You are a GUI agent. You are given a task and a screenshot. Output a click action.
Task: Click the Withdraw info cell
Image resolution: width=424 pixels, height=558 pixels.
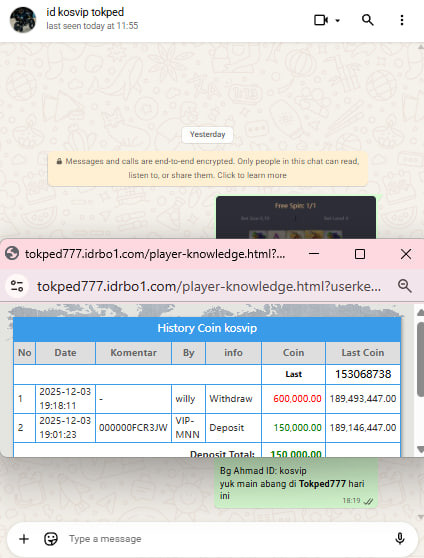(x=233, y=399)
